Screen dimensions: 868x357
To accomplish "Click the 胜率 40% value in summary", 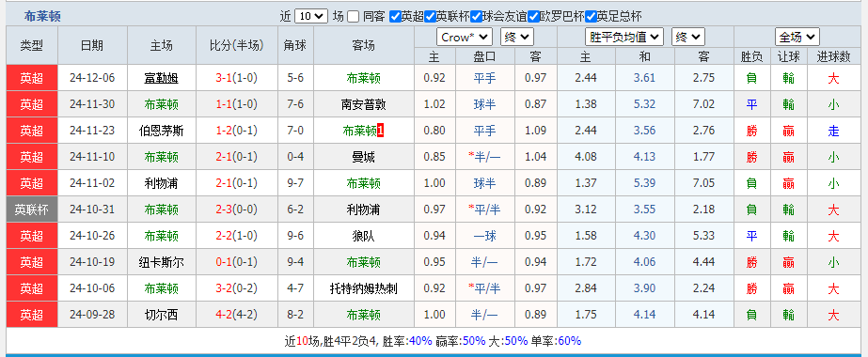I will 420,341.
